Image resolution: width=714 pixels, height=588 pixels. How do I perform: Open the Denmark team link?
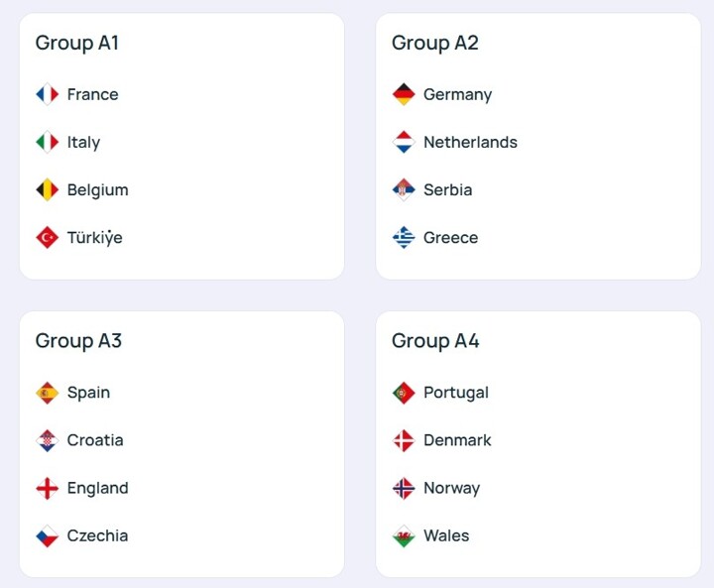pos(457,440)
